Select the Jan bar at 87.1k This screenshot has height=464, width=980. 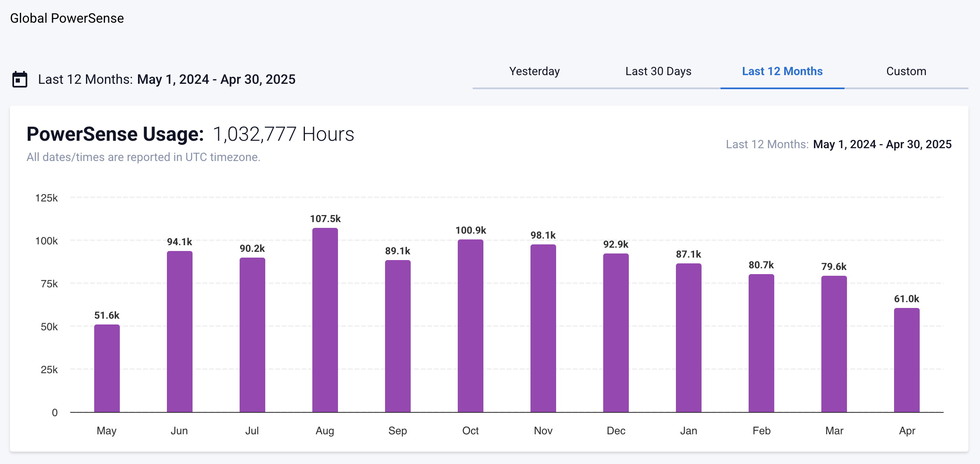pos(688,338)
